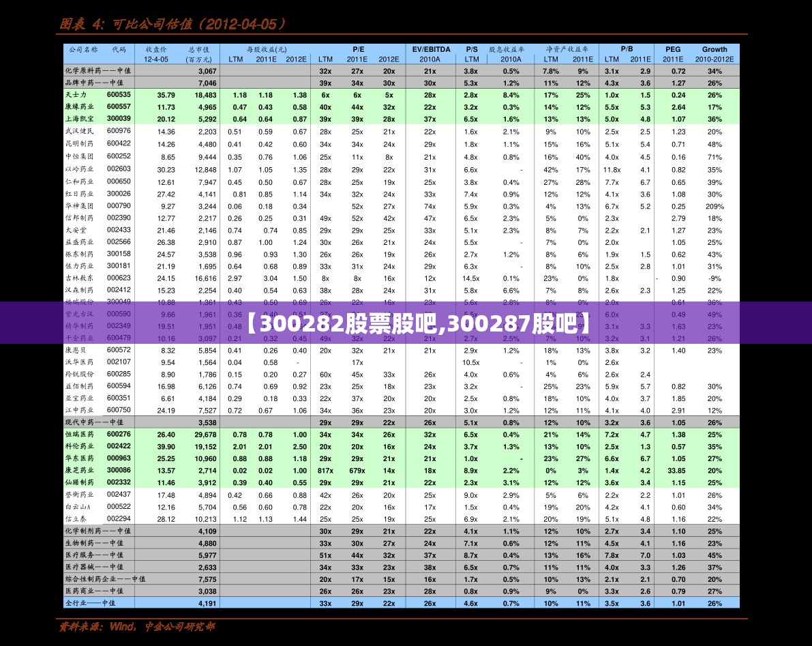Click stock code 002107 cell
812x646 pixels.
(119, 362)
